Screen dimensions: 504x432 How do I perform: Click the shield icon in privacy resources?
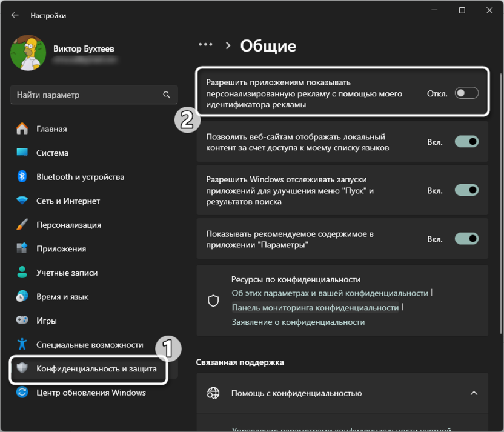pyautogui.click(x=213, y=301)
